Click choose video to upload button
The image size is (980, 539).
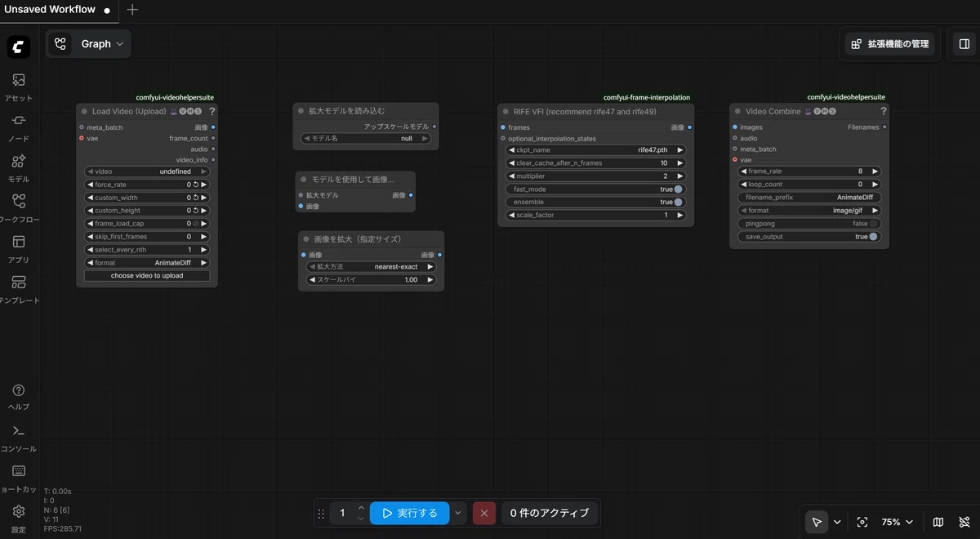pyautogui.click(x=147, y=276)
